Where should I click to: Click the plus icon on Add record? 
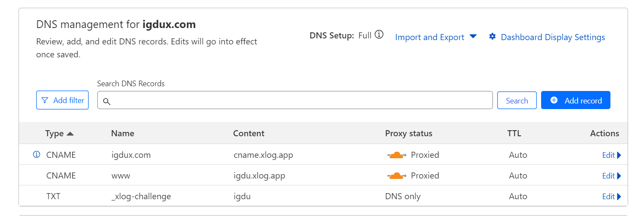click(554, 100)
